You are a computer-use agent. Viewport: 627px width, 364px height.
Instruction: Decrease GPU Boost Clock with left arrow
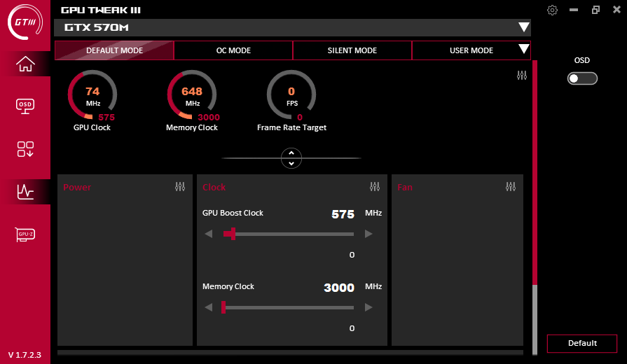tap(208, 234)
